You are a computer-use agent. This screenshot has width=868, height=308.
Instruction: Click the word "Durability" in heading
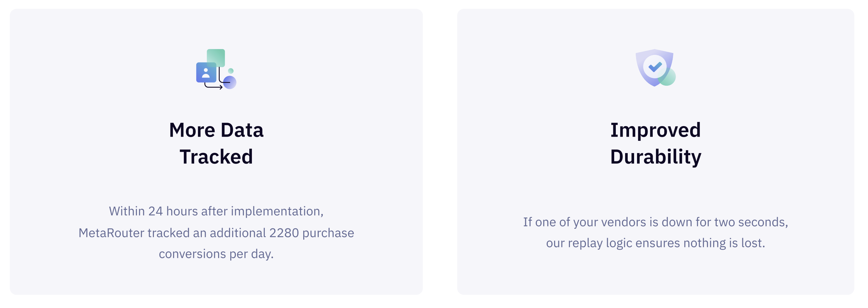[x=655, y=157]
